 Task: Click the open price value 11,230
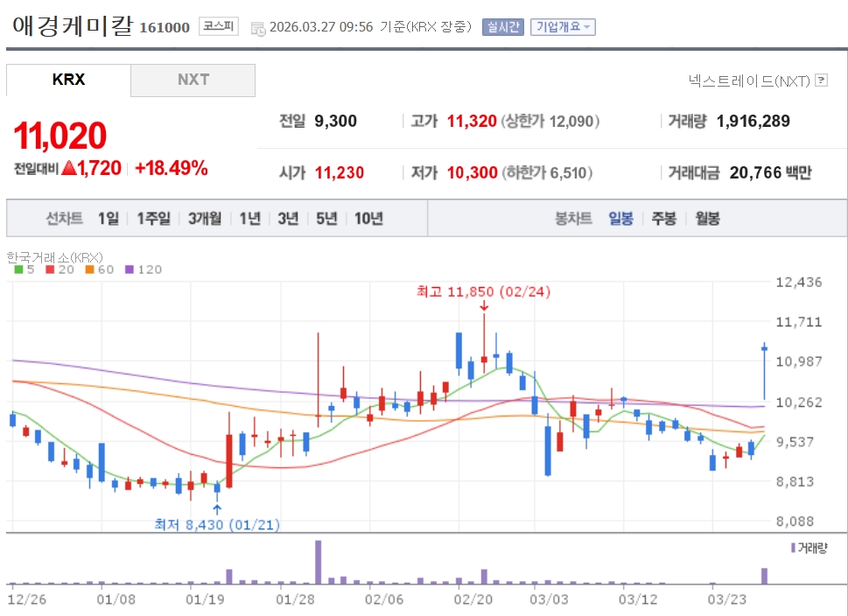tap(339, 172)
